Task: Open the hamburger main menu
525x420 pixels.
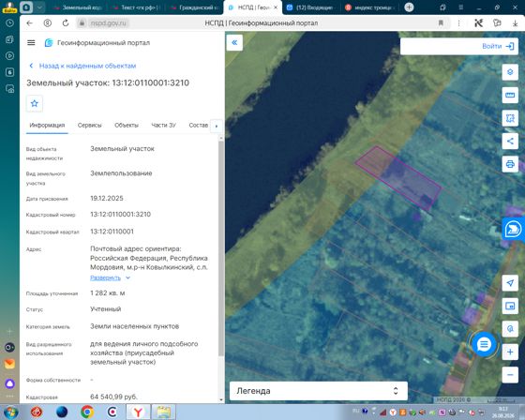Action: pos(31,42)
